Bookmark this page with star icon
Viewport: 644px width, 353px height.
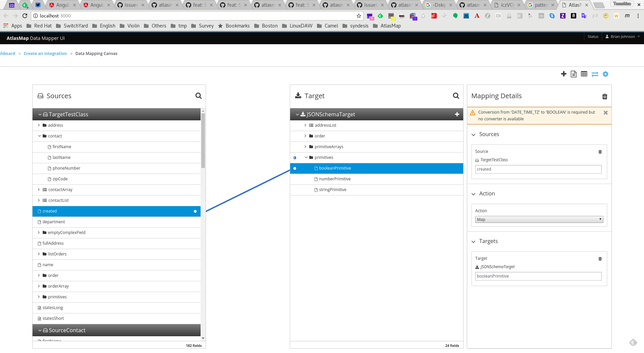pos(359,16)
